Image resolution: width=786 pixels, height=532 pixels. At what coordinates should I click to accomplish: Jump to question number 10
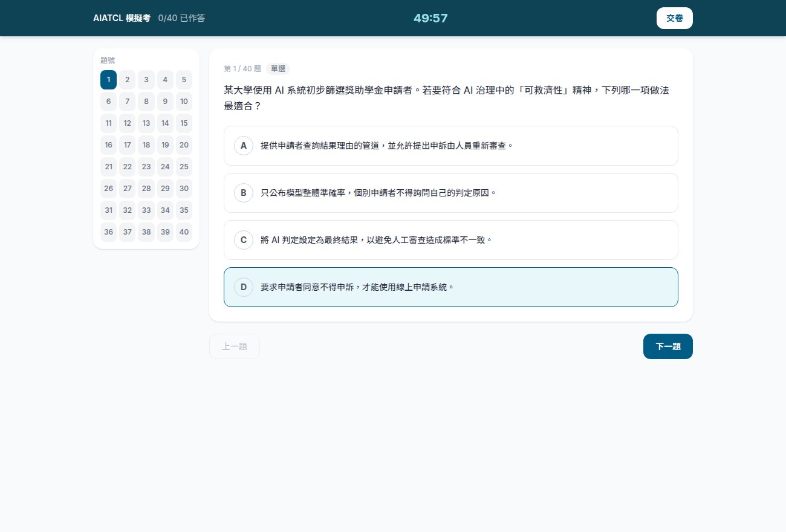(x=184, y=102)
